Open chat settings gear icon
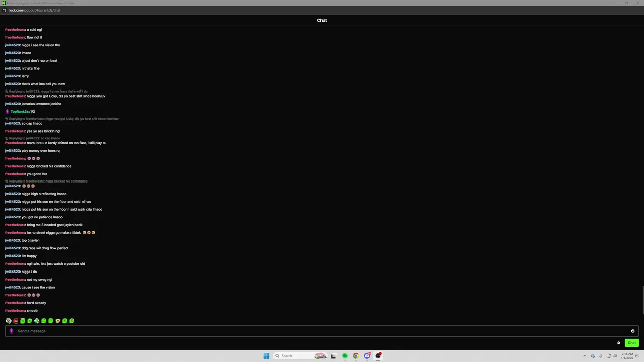The height and width of the screenshot is (362, 644). 619,343
